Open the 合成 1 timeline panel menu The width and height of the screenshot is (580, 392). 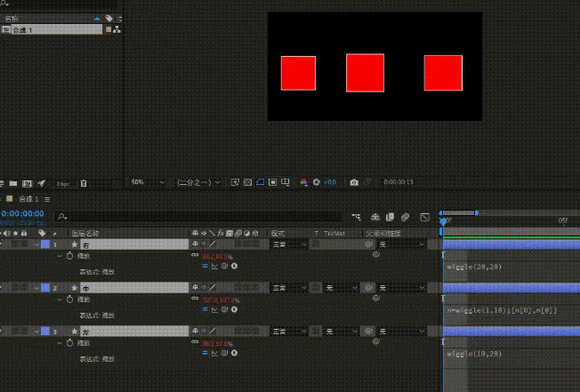coord(47,199)
